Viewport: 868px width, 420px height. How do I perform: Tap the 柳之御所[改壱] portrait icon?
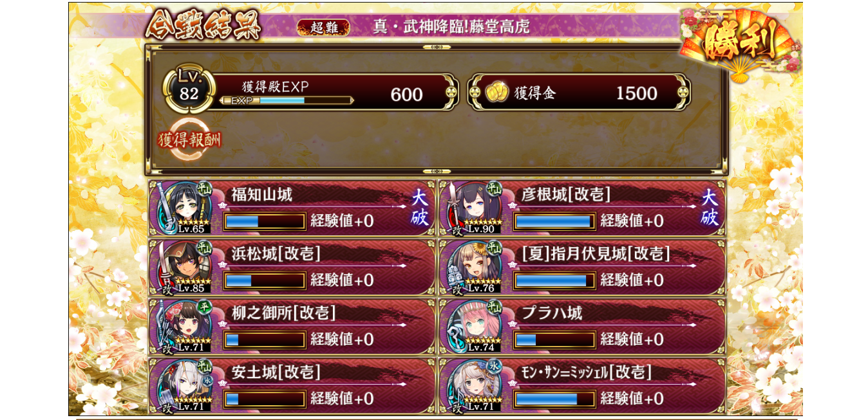(184, 326)
